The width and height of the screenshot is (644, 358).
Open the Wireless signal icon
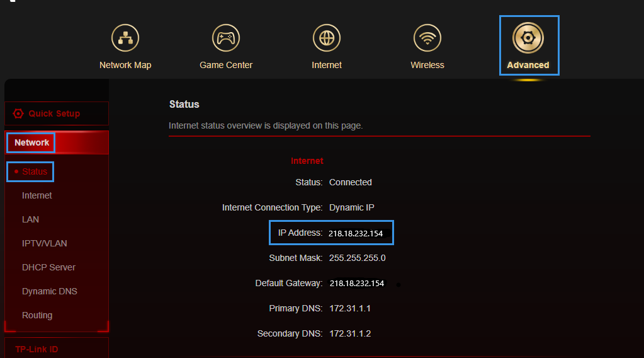pyautogui.click(x=427, y=38)
